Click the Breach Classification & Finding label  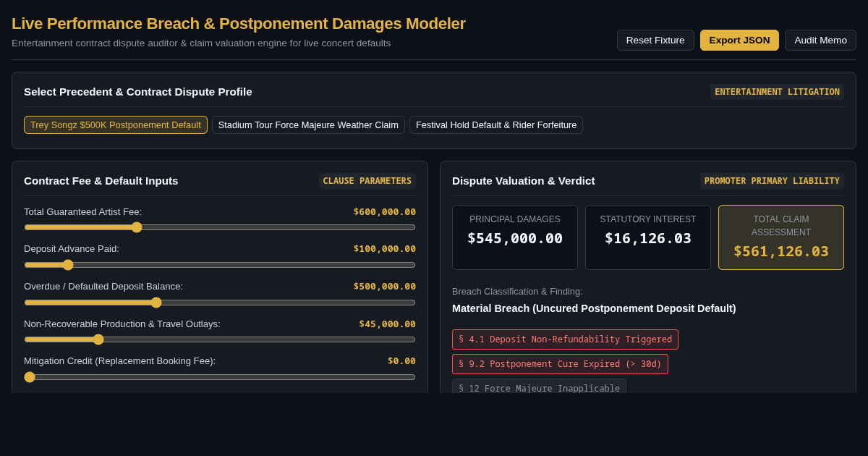517,292
